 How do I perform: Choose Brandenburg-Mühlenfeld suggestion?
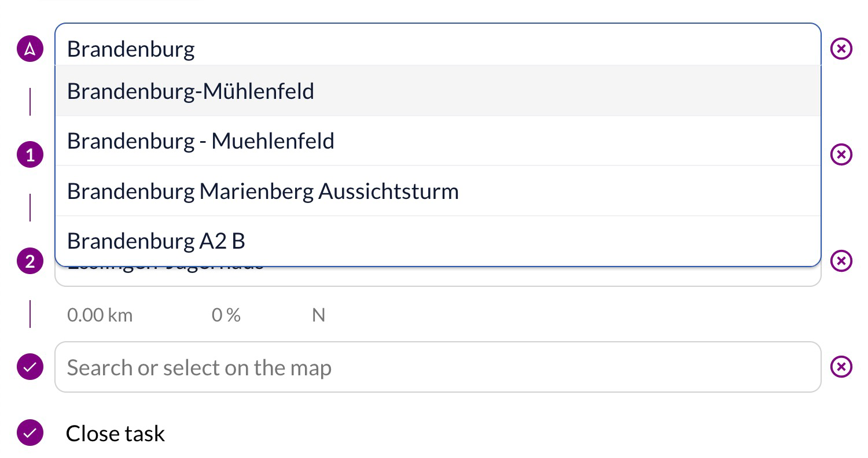438,91
